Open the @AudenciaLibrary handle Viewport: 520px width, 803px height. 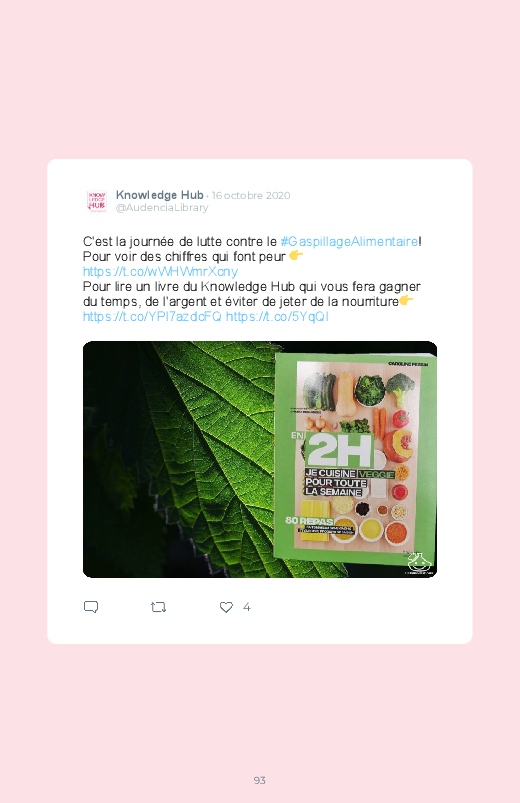pyautogui.click(x=162, y=207)
